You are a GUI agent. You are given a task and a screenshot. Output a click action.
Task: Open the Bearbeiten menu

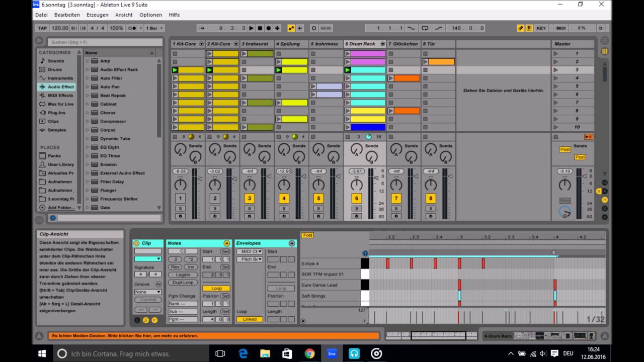pos(67,15)
